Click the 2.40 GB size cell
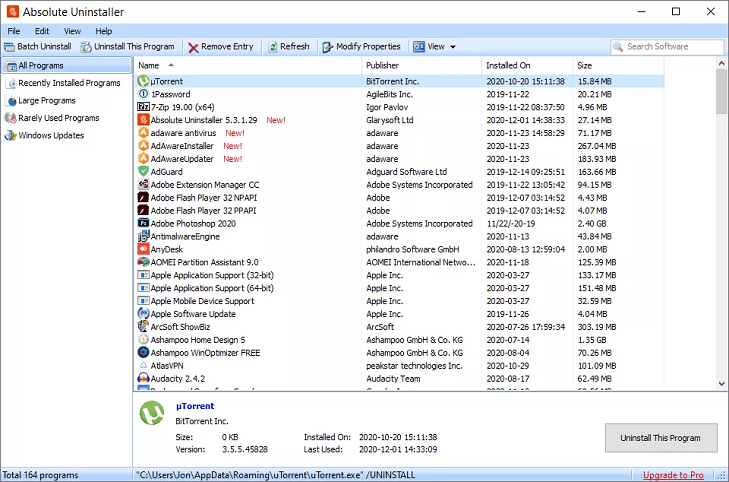 pos(592,224)
